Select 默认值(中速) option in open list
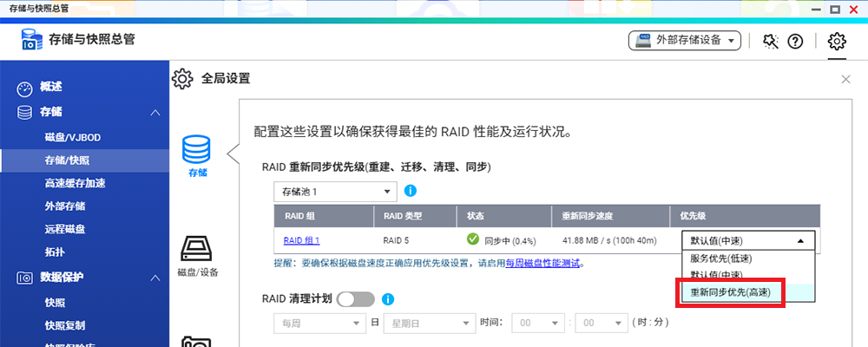The image size is (868, 347). tap(748, 274)
